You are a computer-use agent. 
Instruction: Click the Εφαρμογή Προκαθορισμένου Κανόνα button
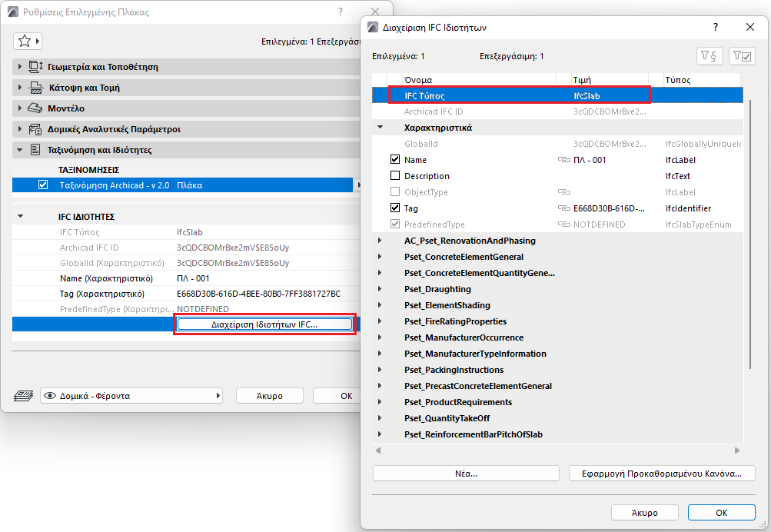tap(662, 474)
